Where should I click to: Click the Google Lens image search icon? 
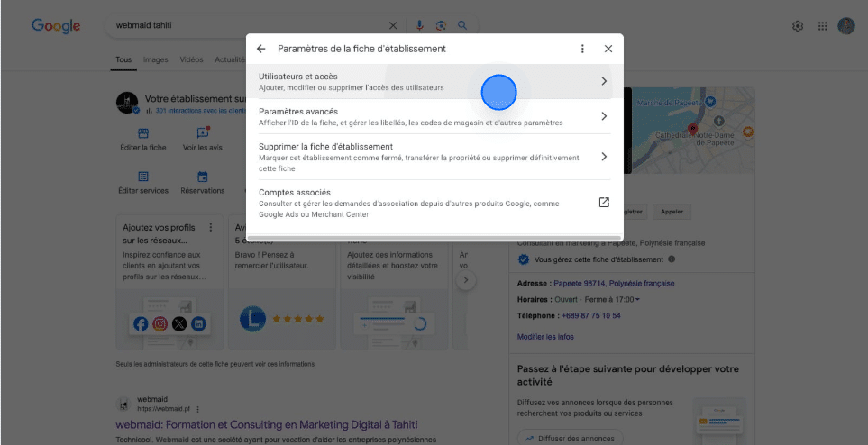[x=441, y=25]
